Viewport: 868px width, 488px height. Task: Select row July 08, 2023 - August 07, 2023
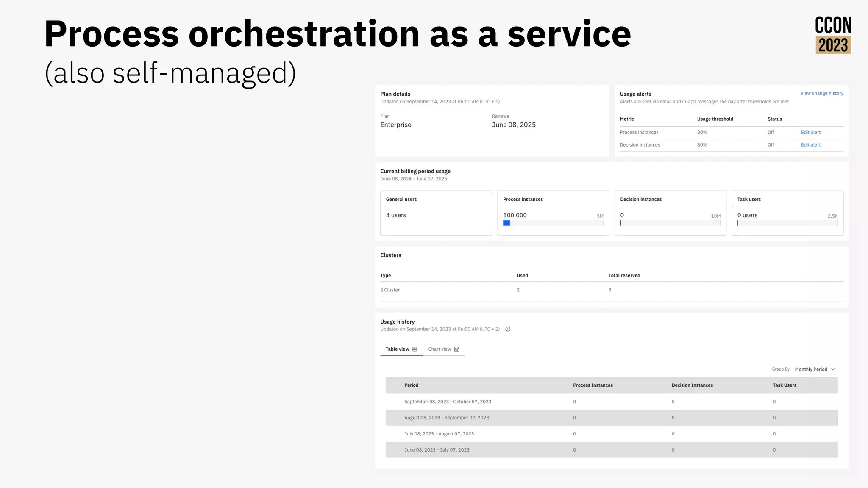[x=612, y=434]
